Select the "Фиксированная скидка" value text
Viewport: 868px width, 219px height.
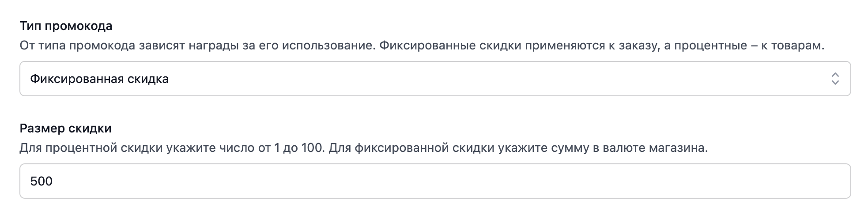point(99,79)
